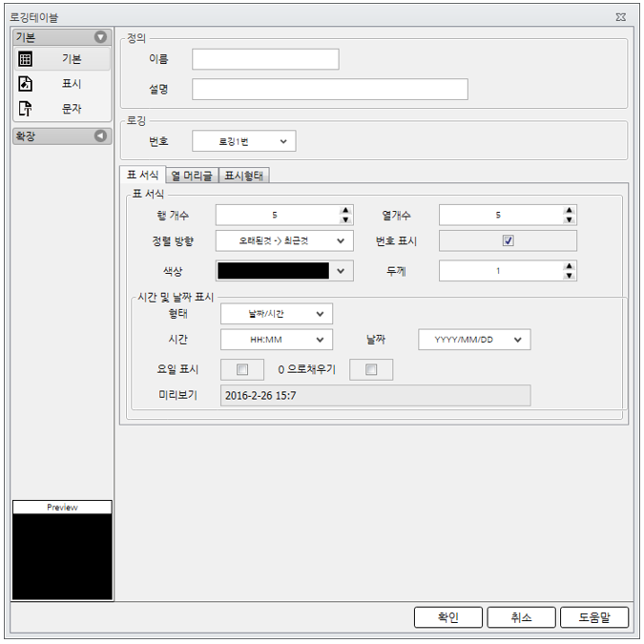Open the 시간 HH:MM dropdown
644x644 pixels.
click(x=277, y=340)
